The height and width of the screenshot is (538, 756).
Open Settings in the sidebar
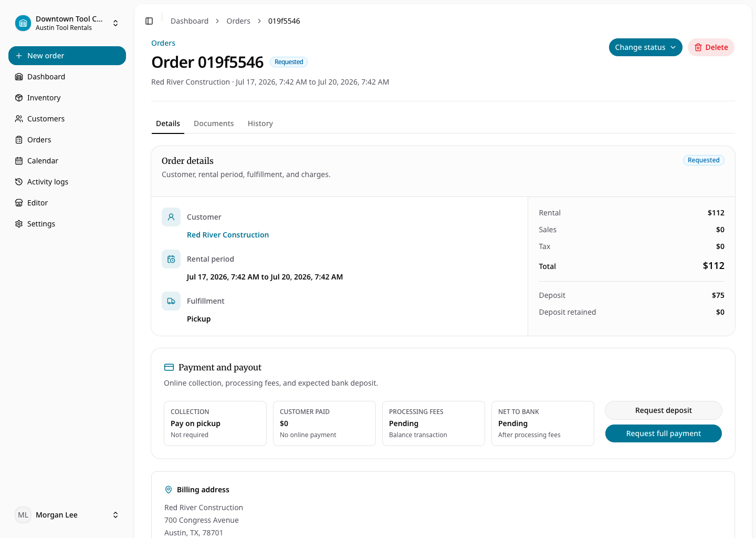click(67, 224)
